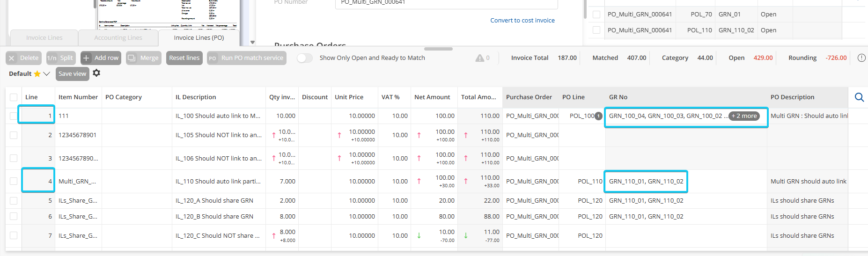Expand the '+2 more' GR numbers
Viewport: 868px width, 256px height.
point(744,116)
